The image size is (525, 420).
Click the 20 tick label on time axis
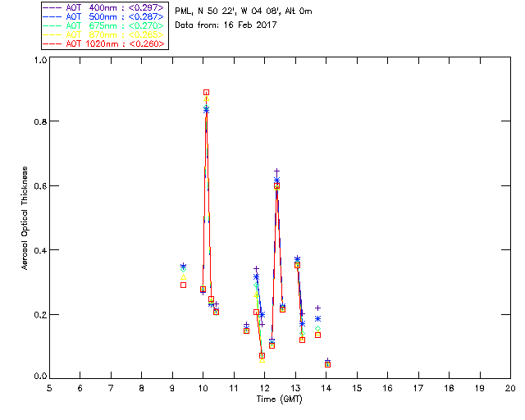click(510, 388)
